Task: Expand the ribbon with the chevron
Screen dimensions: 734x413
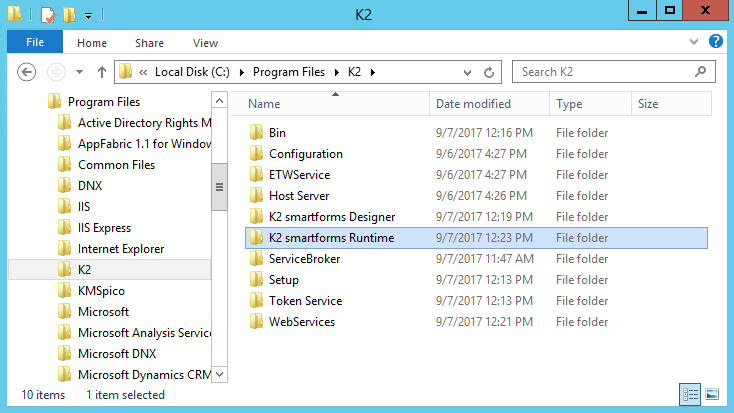Action: click(696, 43)
